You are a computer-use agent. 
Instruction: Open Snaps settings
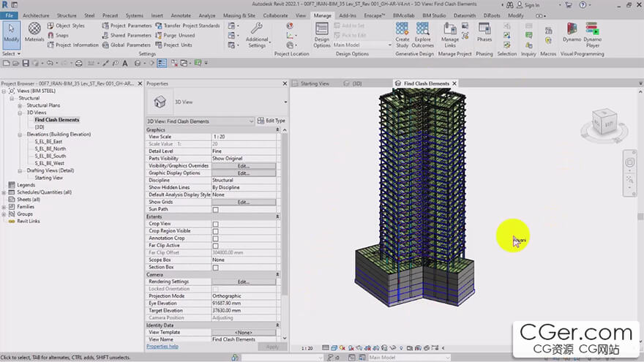[58, 35]
